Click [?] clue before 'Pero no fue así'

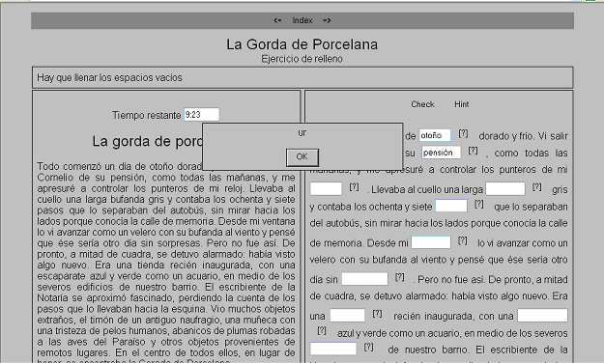point(400,277)
